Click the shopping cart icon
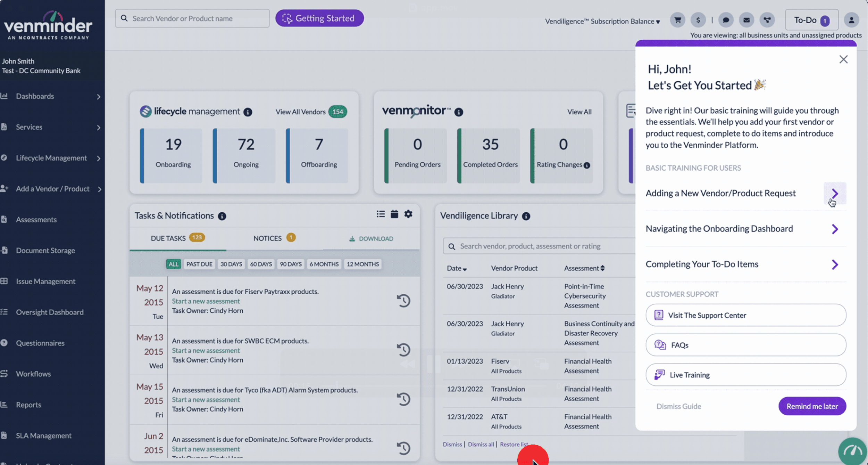Viewport: 868px width, 465px height. coord(677,20)
